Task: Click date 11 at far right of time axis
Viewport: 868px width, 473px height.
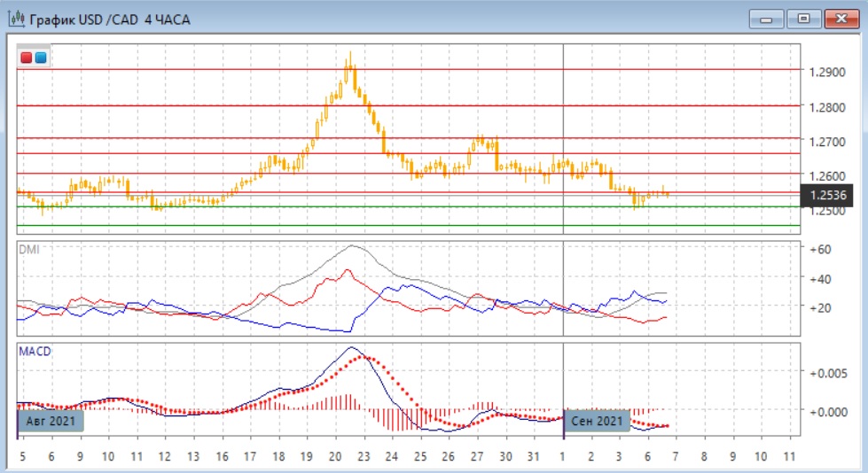Action: (789, 457)
